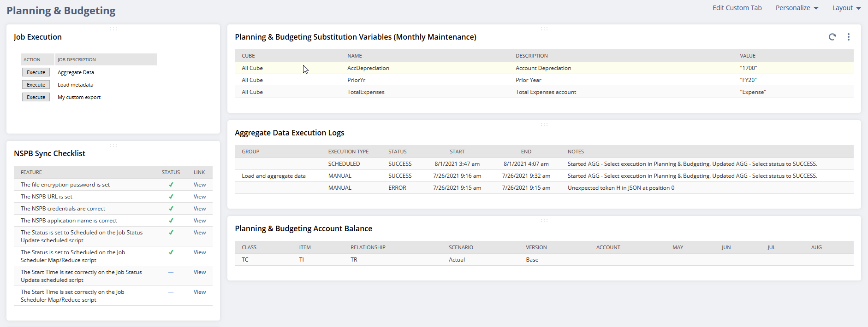The height and width of the screenshot is (327, 868).
Task: View the NSPB credentials are correct feature
Action: tap(200, 209)
